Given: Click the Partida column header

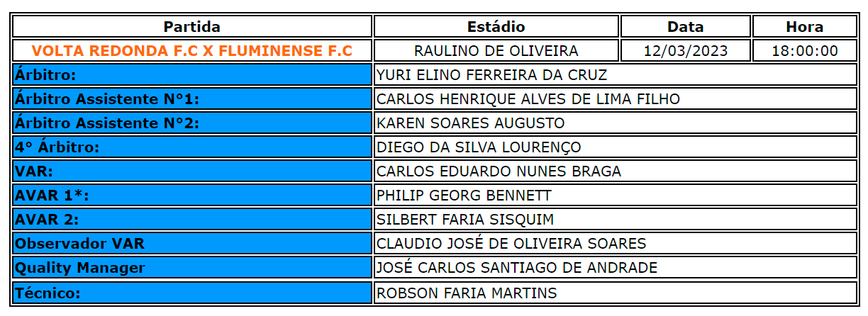Looking at the screenshot, I should click(x=192, y=27).
